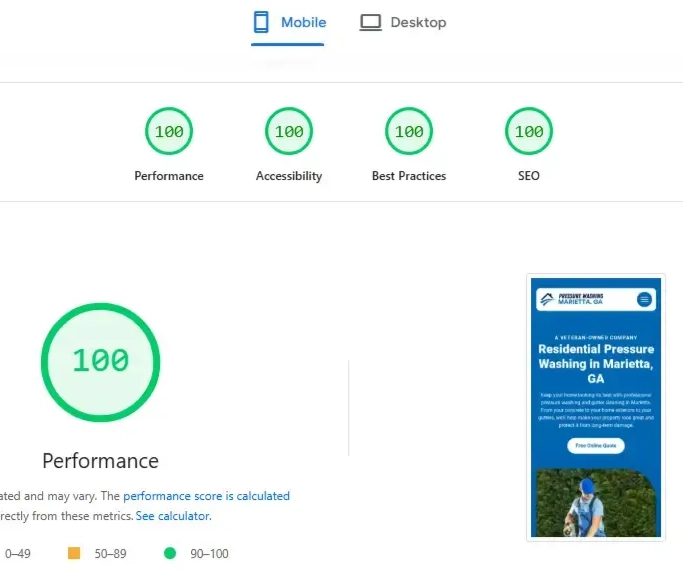Switch to the Mobile tab label
The image size is (683, 572).
point(303,22)
